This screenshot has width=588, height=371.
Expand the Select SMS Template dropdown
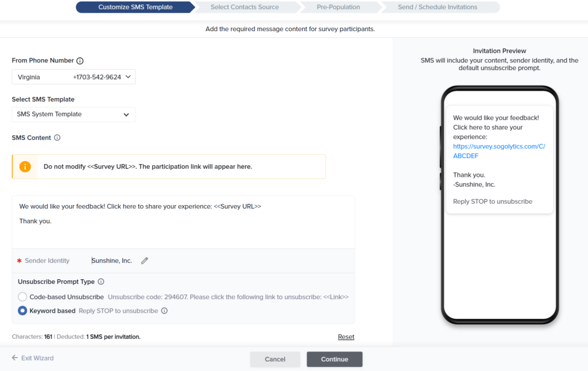coord(73,114)
